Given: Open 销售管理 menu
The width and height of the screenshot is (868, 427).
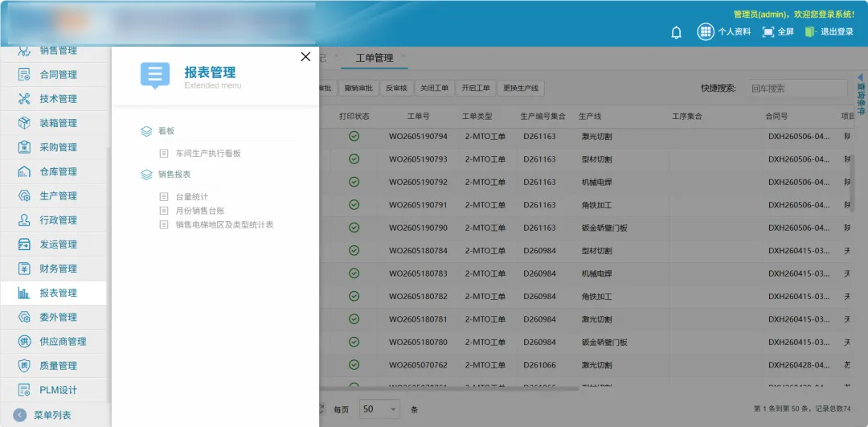Looking at the screenshot, I should coord(58,51).
